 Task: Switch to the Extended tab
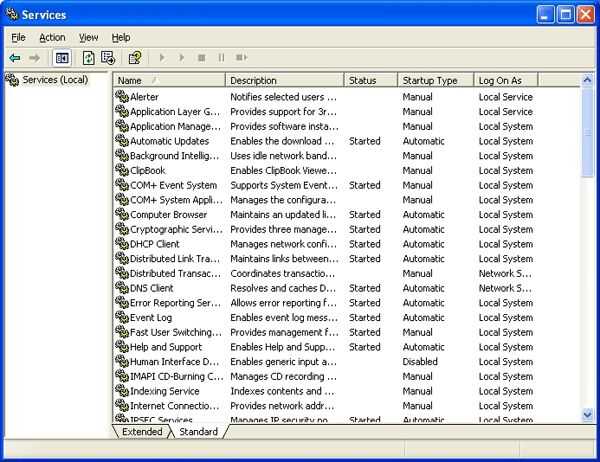[142, 431]
